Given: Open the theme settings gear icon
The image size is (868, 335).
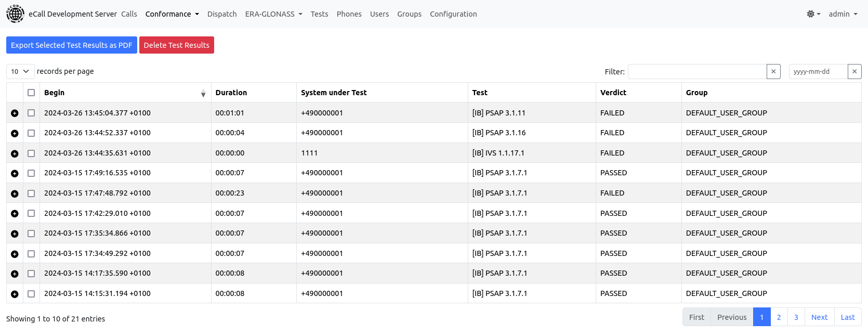Looking at the screenshot, I should click(x=813, y=14).
